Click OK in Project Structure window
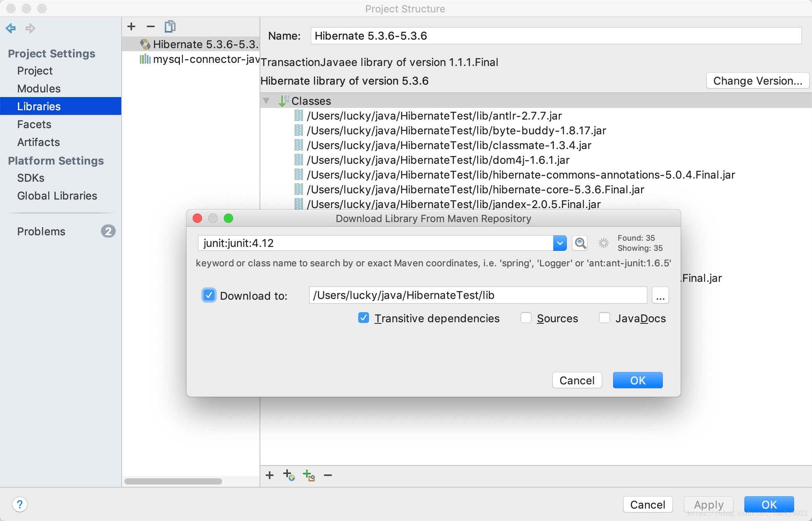This screenshot has width=812, height=521. pos(769,504)
